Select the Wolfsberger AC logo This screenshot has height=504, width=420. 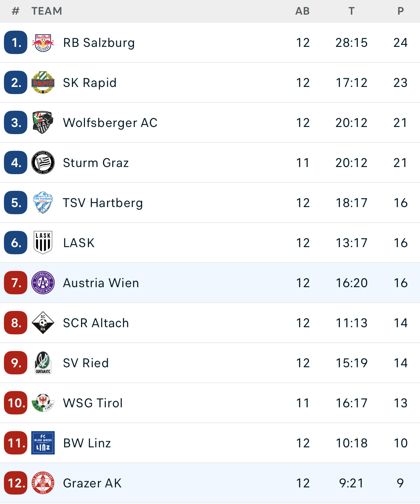[43, 123]
